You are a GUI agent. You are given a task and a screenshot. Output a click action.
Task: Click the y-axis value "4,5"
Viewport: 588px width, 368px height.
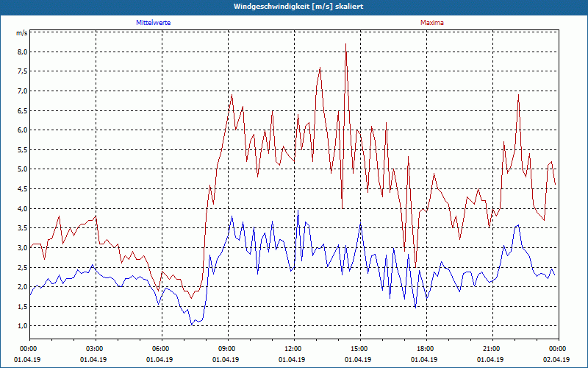point(24,189)
